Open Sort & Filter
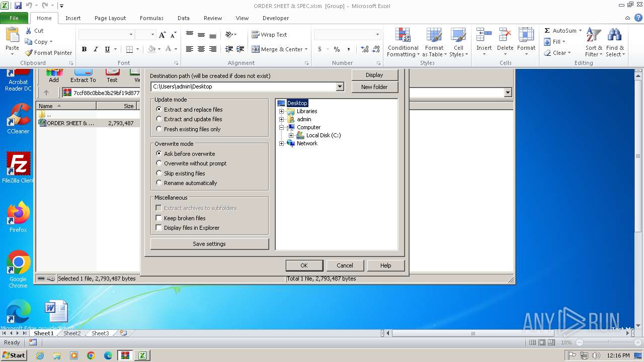The height and width of the screenshot is (362, 644). pos(594,42)
